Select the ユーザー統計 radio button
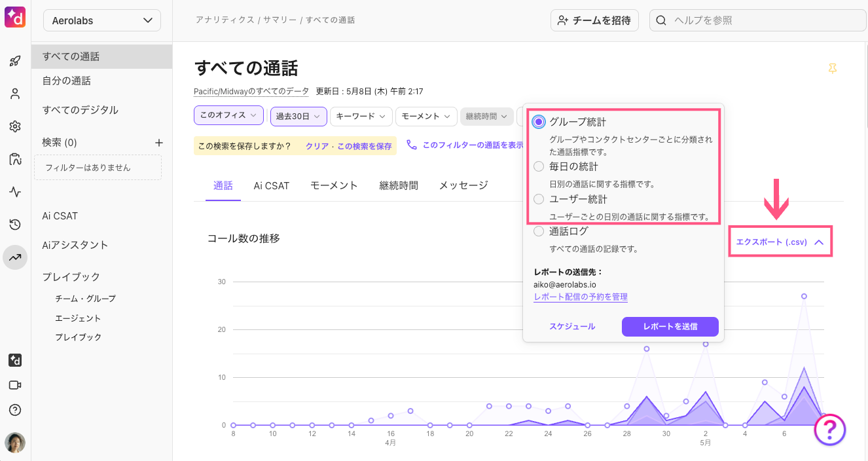868x461 pixels. (539, 199)
